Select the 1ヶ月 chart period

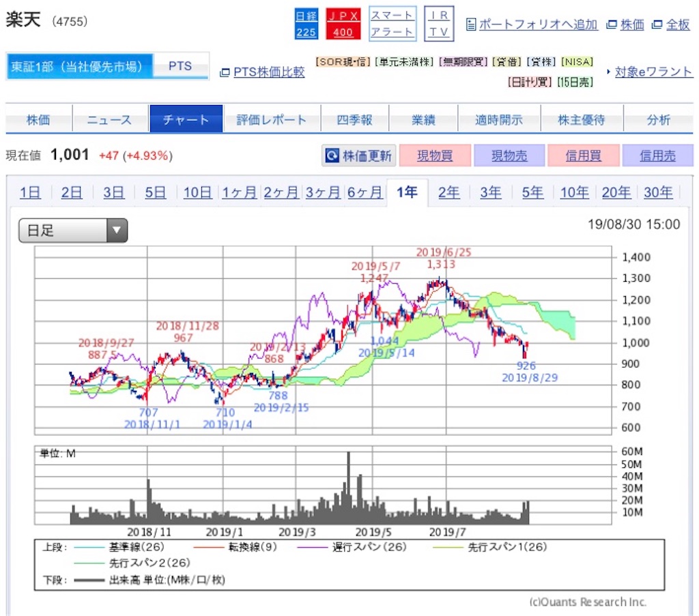coord(240,192)
